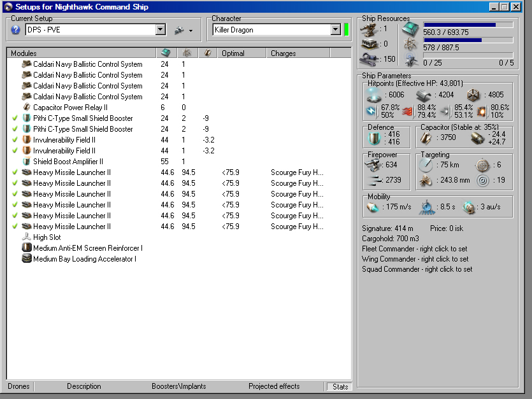
Task: Expand the small arrow beside the ship tool icon
Action: pyautogui.click(x=191, y=31)
